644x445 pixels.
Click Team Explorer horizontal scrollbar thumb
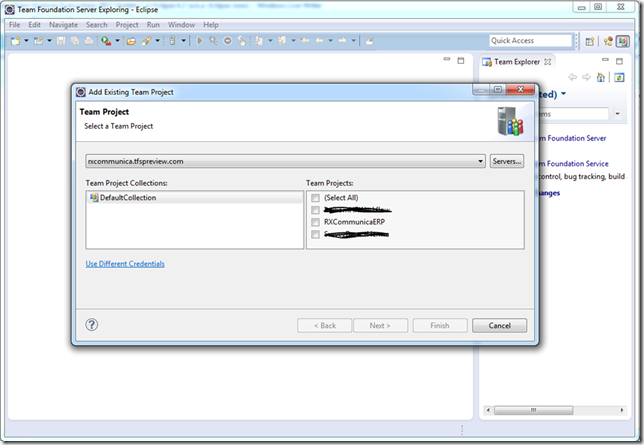pos(534,410)
